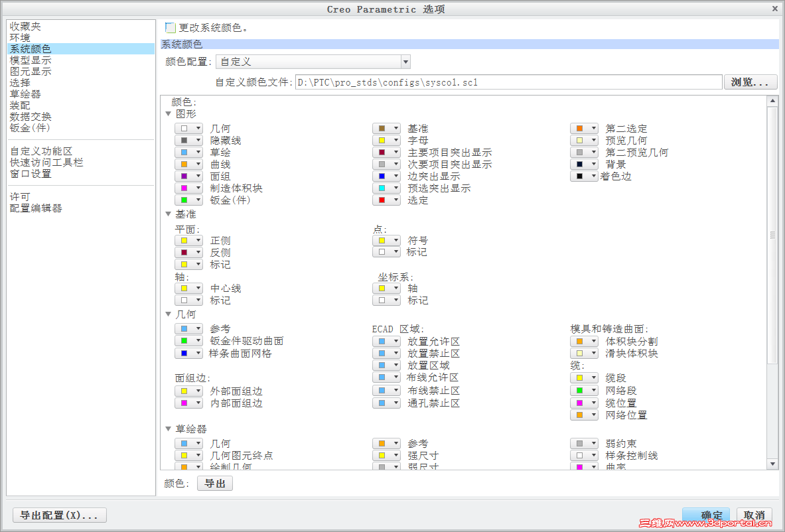
Task: Collapse the 图形 section
Action: tap(169, 113)
